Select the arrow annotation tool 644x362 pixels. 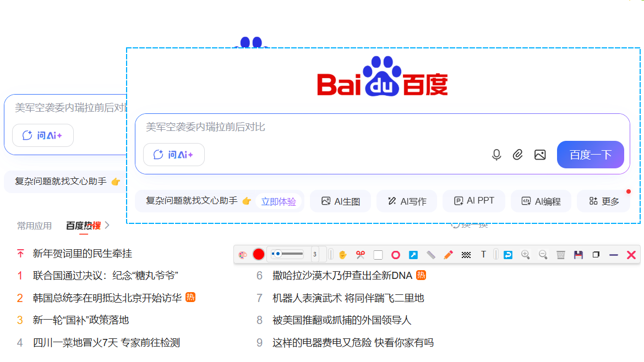click(413, 254)
